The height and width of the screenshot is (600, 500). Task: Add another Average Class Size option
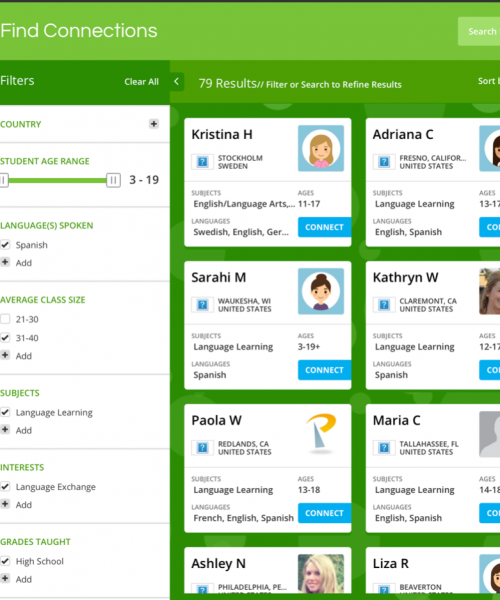[16, 356]
